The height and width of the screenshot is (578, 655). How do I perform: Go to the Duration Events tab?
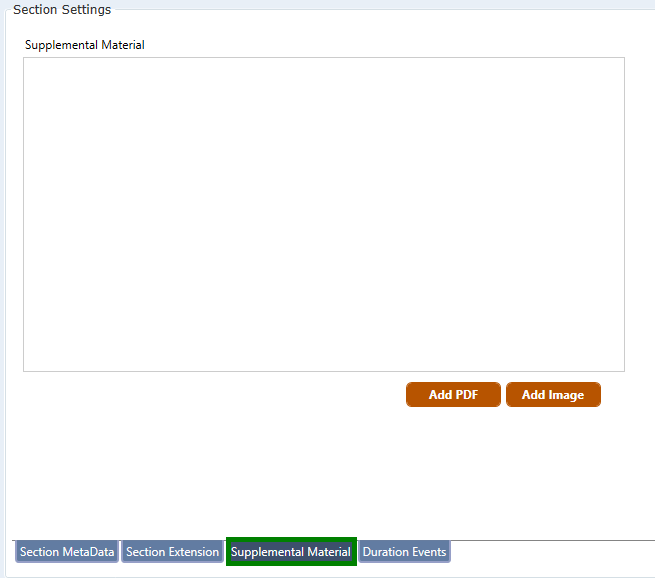404,552
